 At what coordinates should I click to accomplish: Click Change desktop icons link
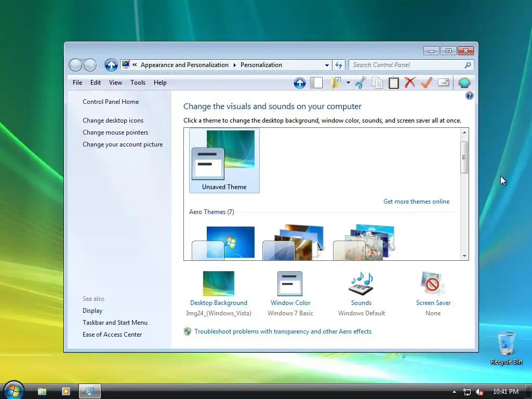tap(113, 121)
